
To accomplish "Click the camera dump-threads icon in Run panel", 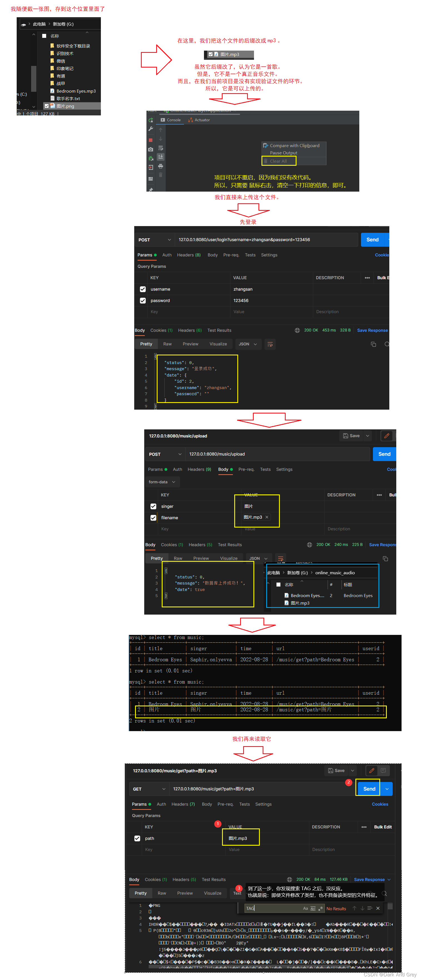I will 151,150.
